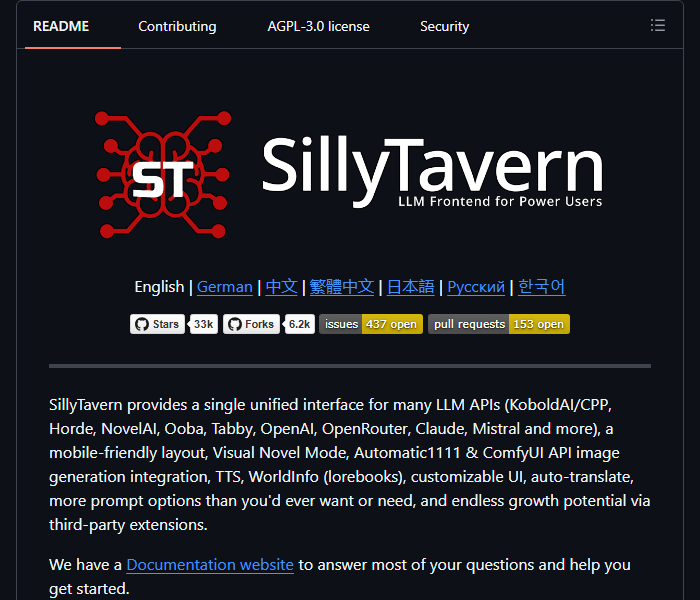Open the README outline list icon
Viewport: 700px width, 600px height.
pyautogui.click(x=658, y=25)
